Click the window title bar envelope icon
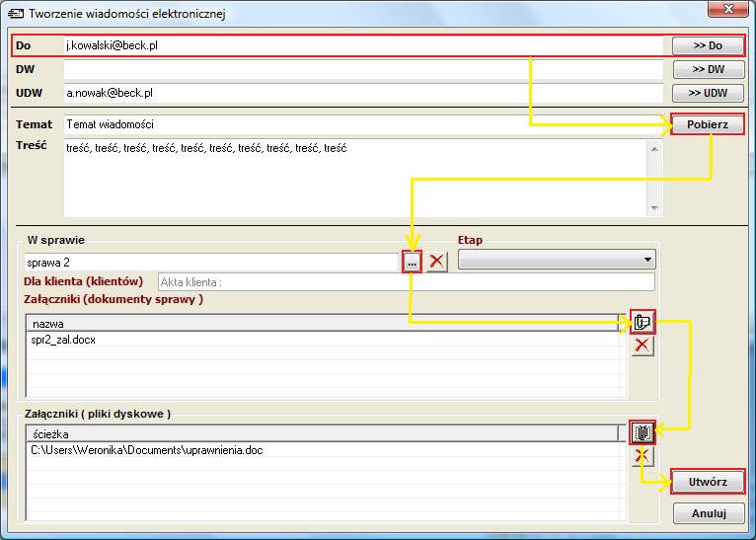Viewport: 756px width, 540px height. pos(15,14)
